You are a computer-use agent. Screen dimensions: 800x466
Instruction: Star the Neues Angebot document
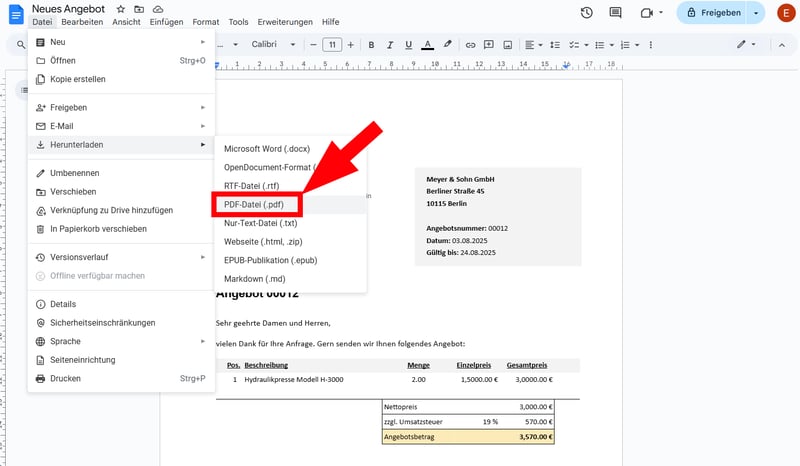click(x=121, y=9)
